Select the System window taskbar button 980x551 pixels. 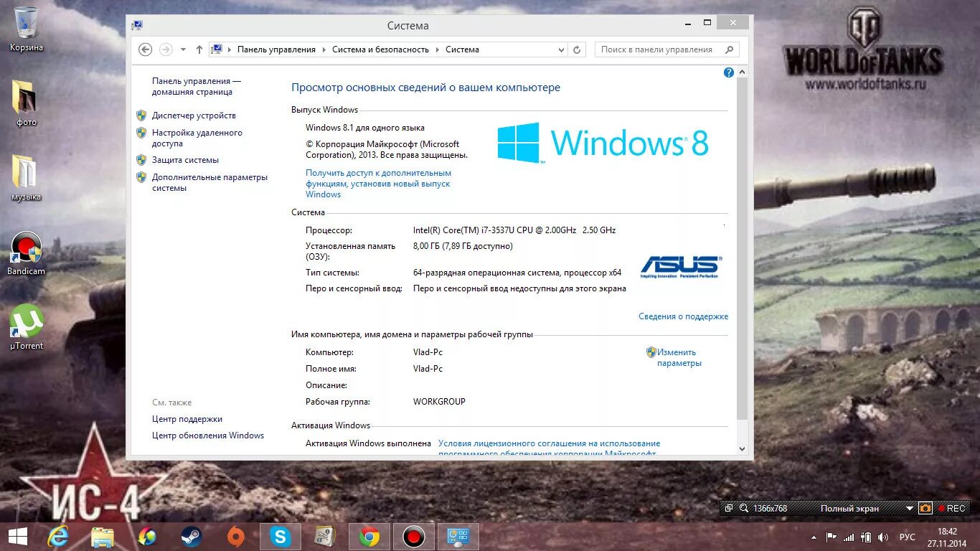(458, 536)
